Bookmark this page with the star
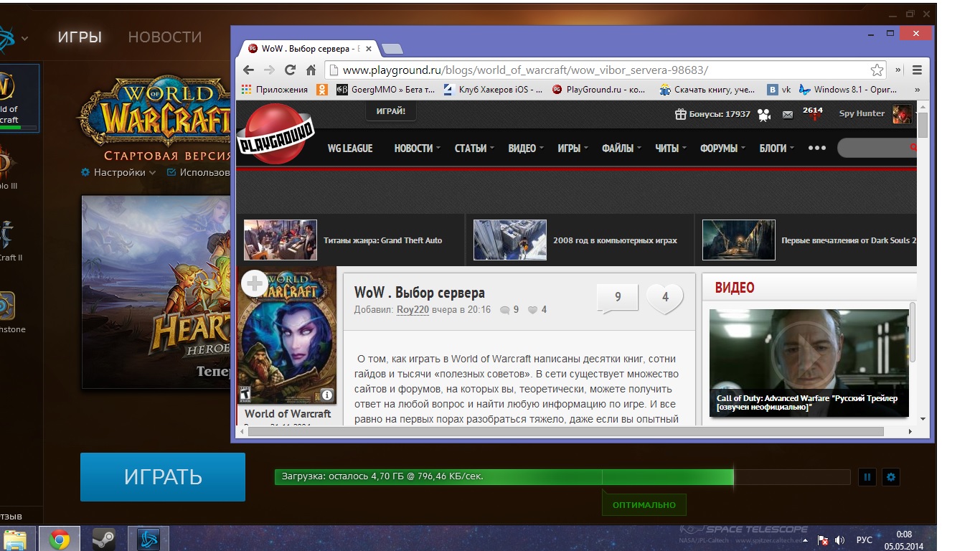Viewport: 980px width, 551px height. click(x=877, y=70)
